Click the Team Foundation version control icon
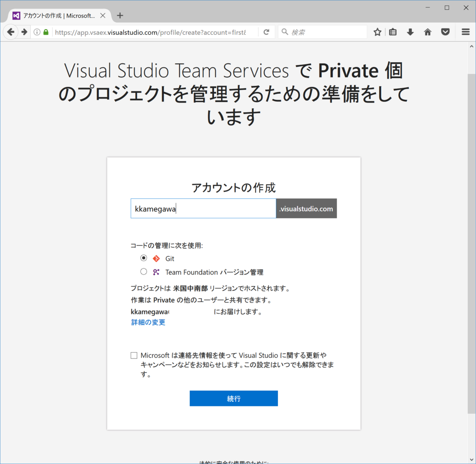 tap(156, 272)
